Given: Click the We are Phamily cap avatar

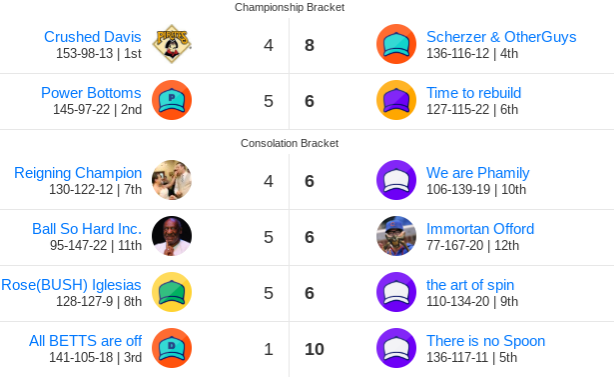Looking at the screenshot, I should (396, 180).
